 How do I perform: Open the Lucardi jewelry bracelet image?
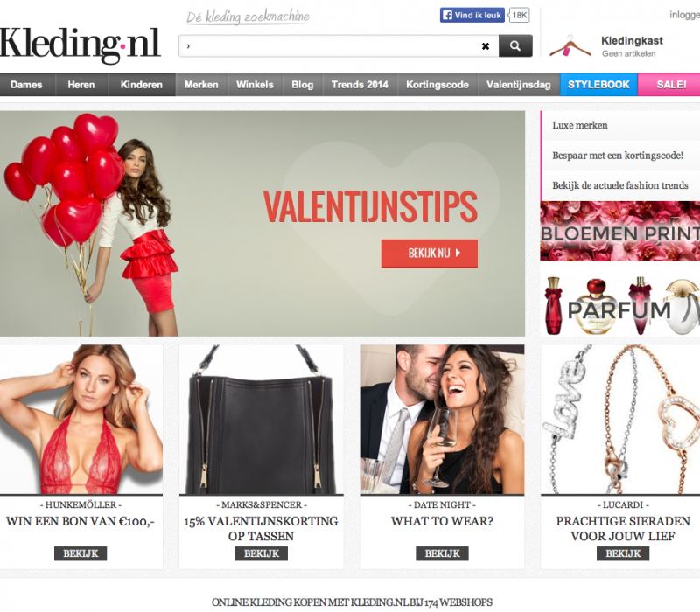620,420
